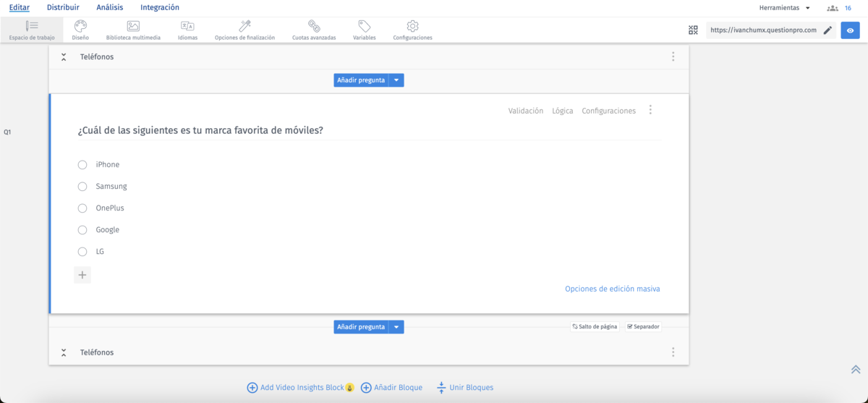
Task: Open Biblioteca multimedia image icon
Action: pos(133,26)
